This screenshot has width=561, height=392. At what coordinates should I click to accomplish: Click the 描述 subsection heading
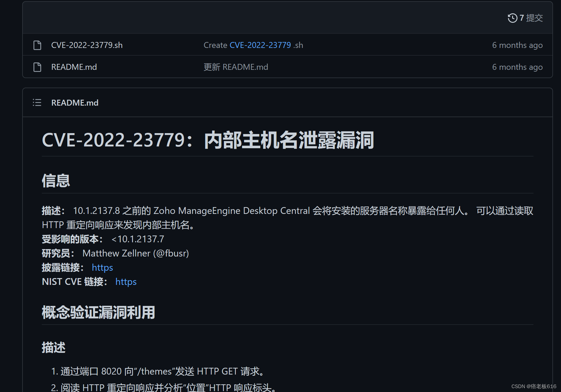54,348
